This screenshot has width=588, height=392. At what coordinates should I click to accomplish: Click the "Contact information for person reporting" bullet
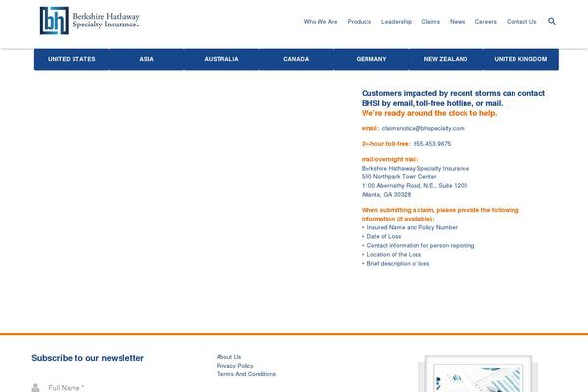point(420,245)
